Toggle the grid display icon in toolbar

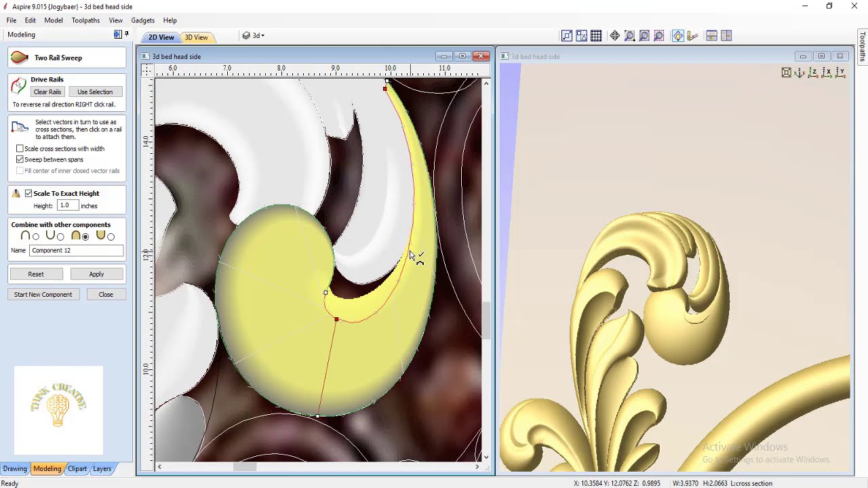(x=596, y=36)
